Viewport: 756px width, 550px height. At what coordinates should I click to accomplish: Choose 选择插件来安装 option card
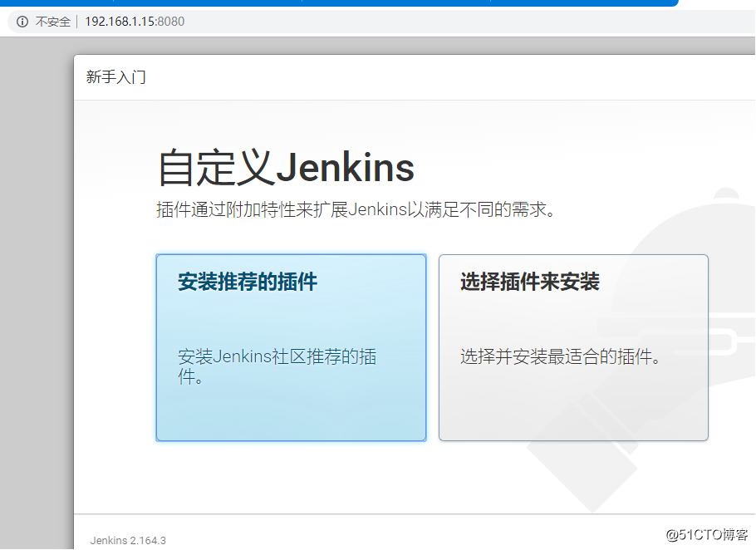573,347
